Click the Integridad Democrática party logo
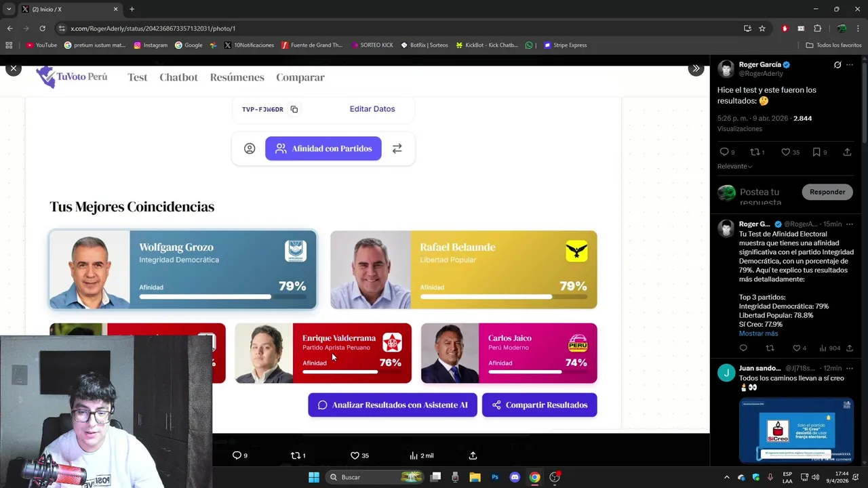The image size is (868, 488). coord(296,251)
